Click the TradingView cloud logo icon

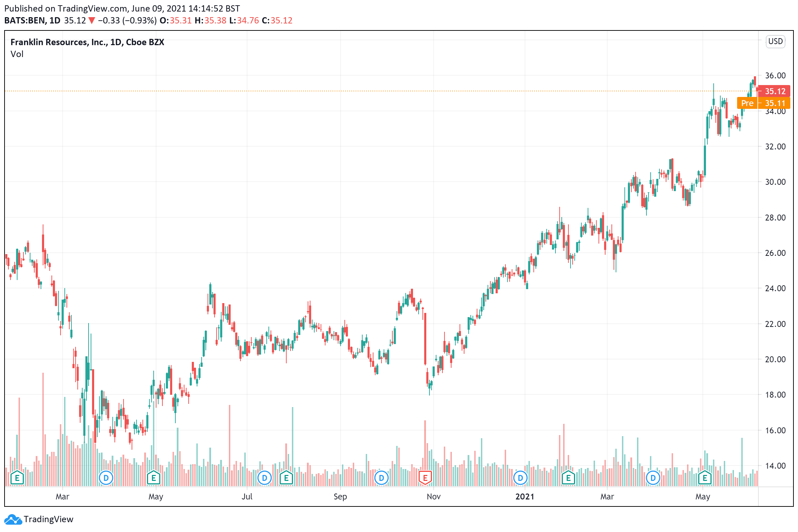pos(13,519)
